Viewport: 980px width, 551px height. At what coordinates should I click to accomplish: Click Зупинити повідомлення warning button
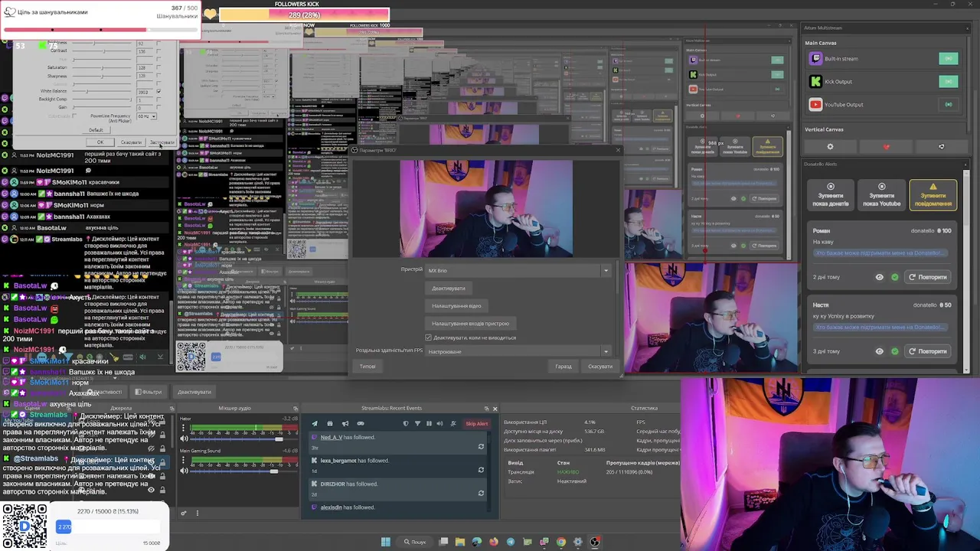coord(933,195)
